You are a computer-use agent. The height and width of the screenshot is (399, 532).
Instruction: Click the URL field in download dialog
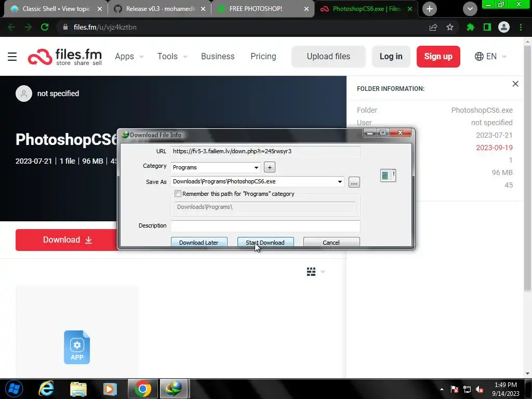pos(265,151)
